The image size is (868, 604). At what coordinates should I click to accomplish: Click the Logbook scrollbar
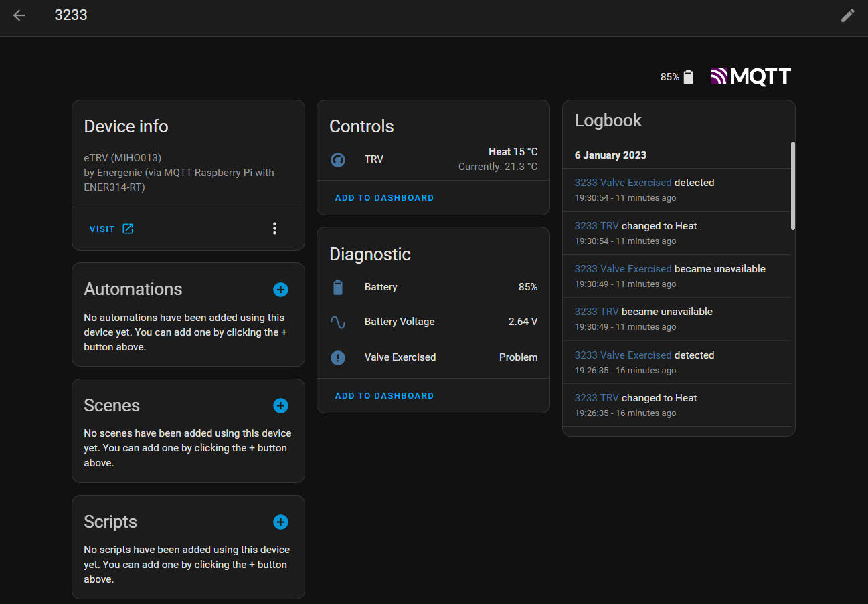[793, 186]
